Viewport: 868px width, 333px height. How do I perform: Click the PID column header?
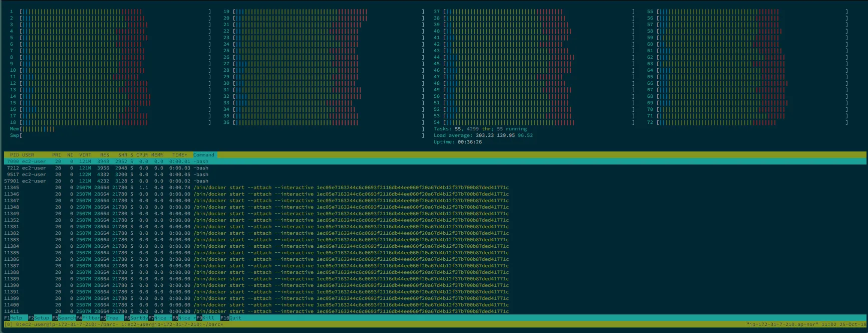[14, 155]
